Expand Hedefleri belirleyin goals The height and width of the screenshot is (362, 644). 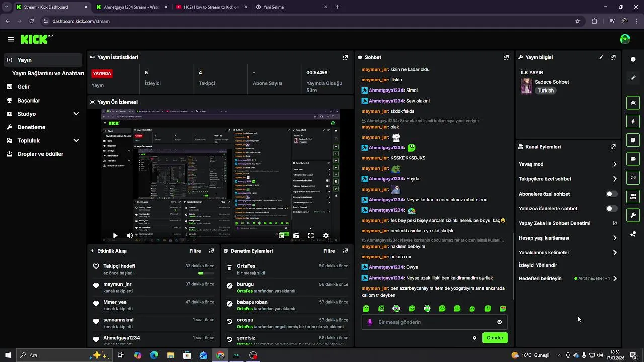click(x=615, y=278)
